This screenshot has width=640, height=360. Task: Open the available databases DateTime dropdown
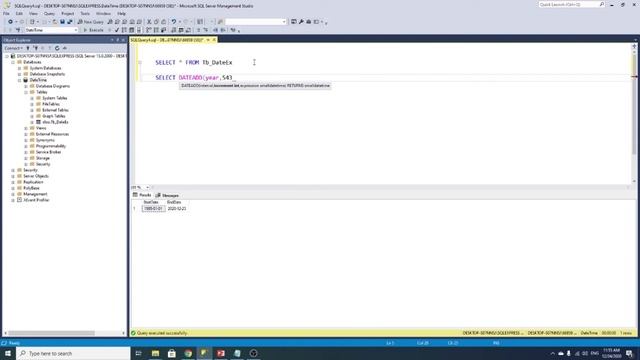pos(51,30)
